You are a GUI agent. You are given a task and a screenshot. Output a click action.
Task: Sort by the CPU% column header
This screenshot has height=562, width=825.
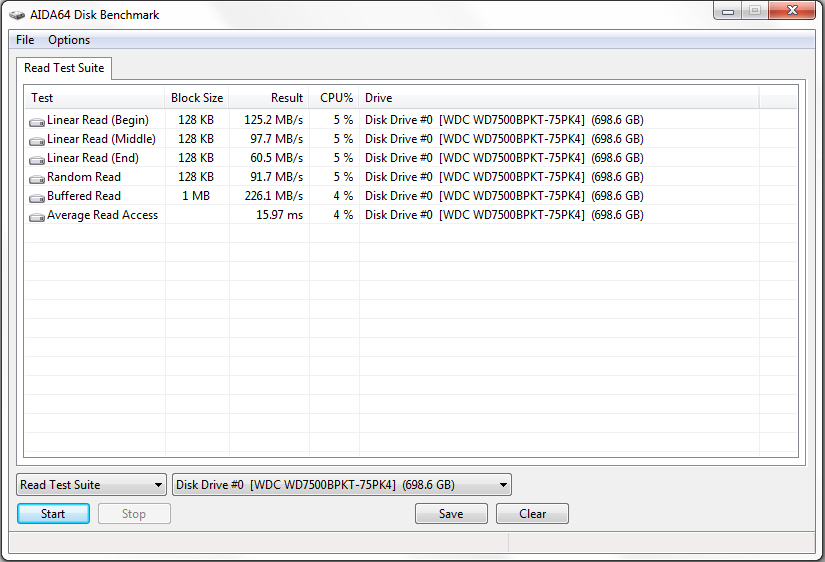click(x=334, y=98)
